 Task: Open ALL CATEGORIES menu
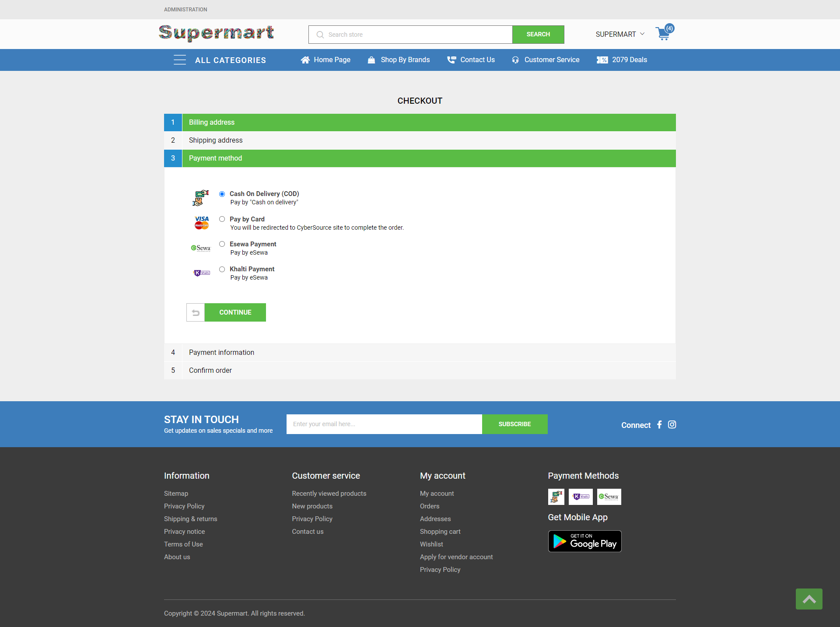tap(231, 60)
